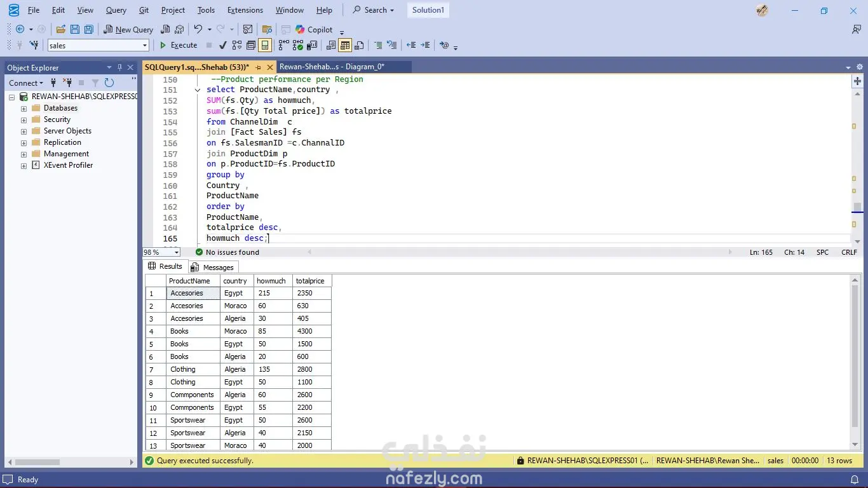The height and width of the screenshot is (488, 868).
Task: Toggle pin on the SQLQuery1 tab
Action: (258, 67)
